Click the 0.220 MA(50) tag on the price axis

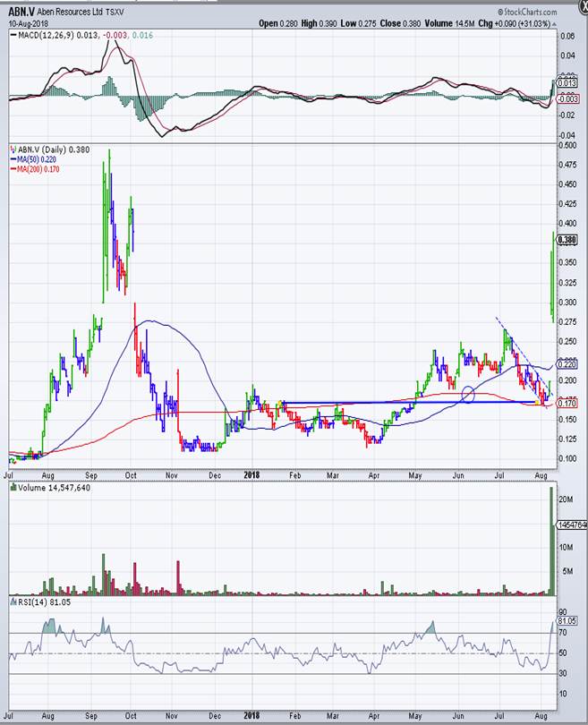567,364
